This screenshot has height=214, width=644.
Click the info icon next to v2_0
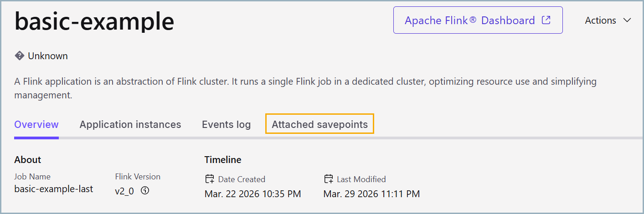[145, 191]
